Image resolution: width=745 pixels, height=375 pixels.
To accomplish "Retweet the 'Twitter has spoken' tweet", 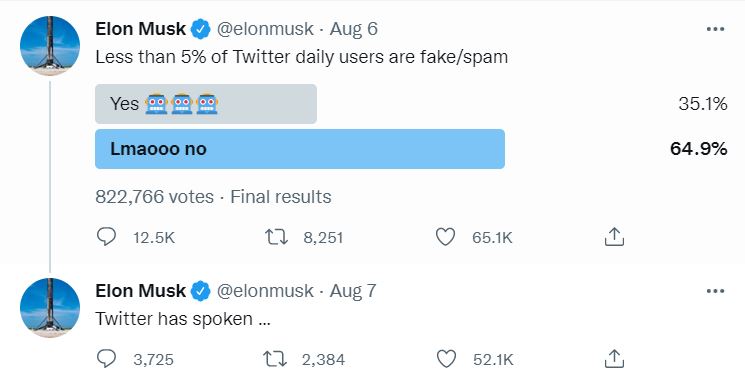I will coord(276,359).
